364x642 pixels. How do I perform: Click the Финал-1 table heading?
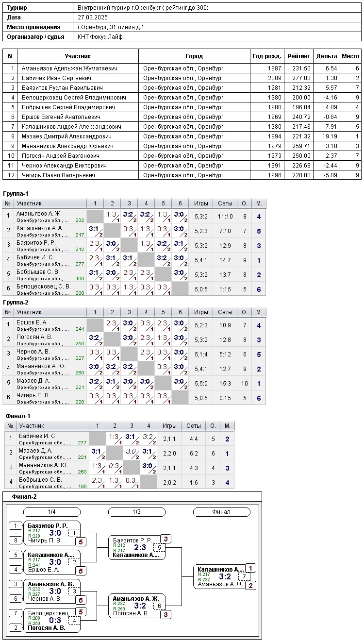pos(18,416)
